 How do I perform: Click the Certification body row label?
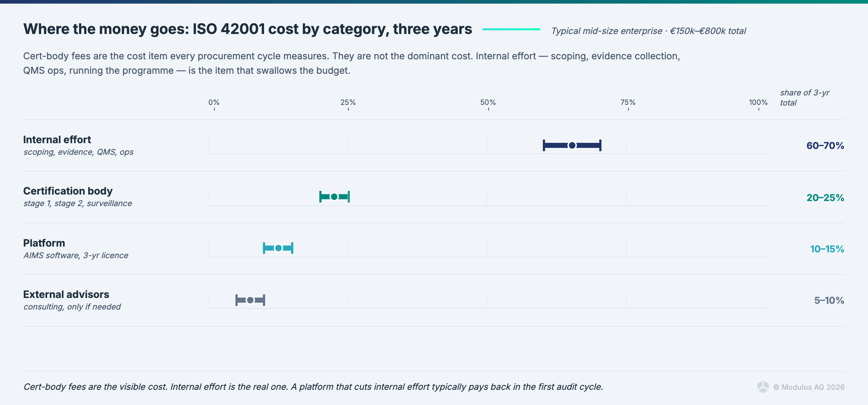tap(68, 191)
